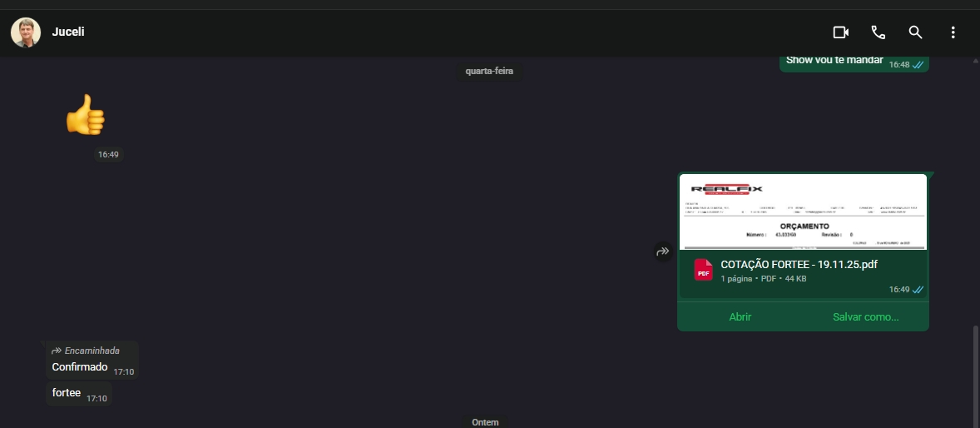Click the COTAÇÃO FORTEE - 19.11.25.pdf filename

799,265
